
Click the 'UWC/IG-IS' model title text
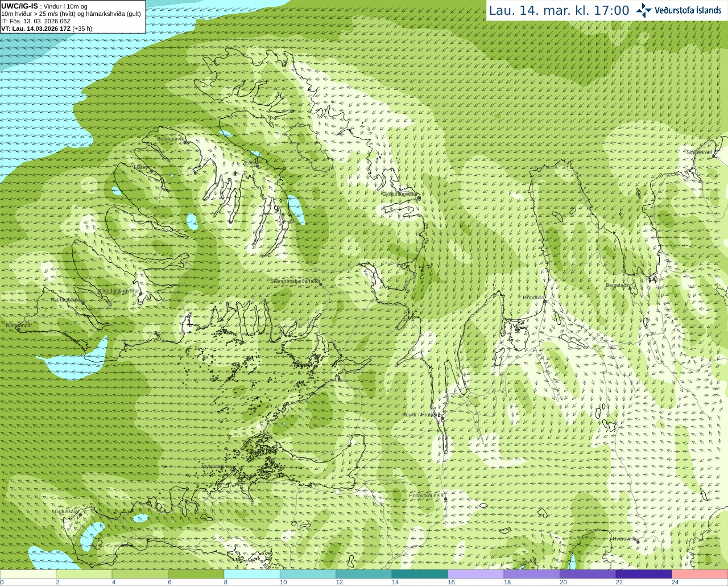[19, 6]
